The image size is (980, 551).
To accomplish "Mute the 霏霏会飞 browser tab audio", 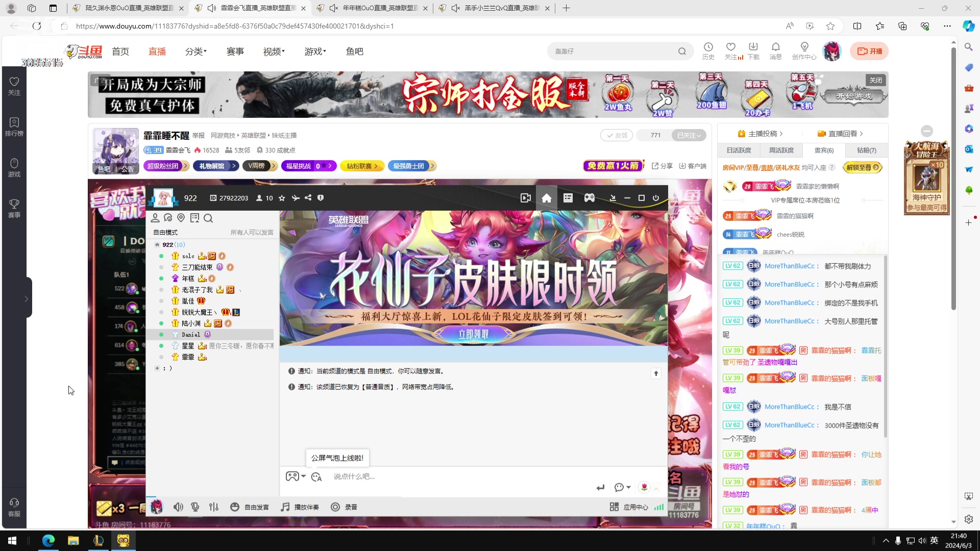I will (x=212, y=8).
